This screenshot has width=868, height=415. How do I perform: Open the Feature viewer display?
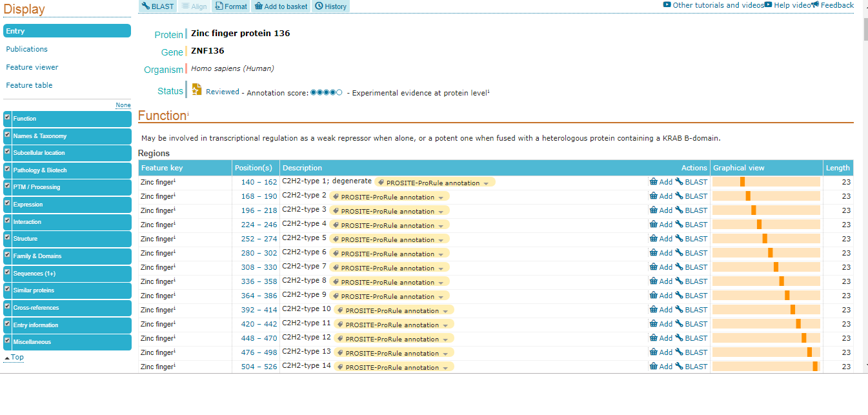32,67
